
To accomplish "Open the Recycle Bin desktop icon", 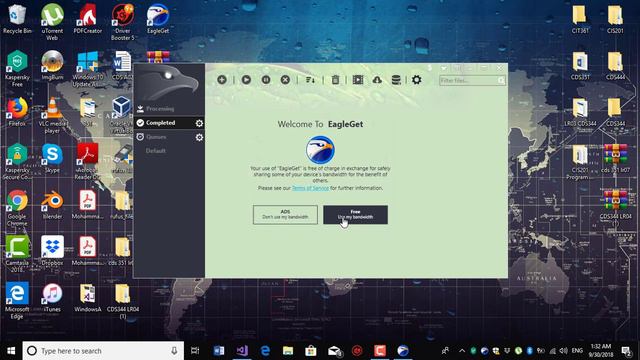I will 17,19.
